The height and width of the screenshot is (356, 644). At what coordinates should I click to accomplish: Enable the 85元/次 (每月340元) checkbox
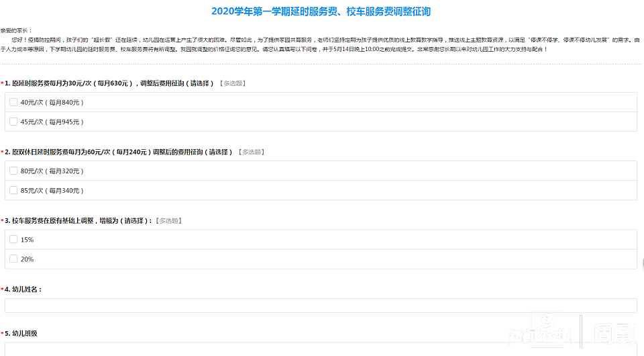pyautogui.click(x=13, y=190)
